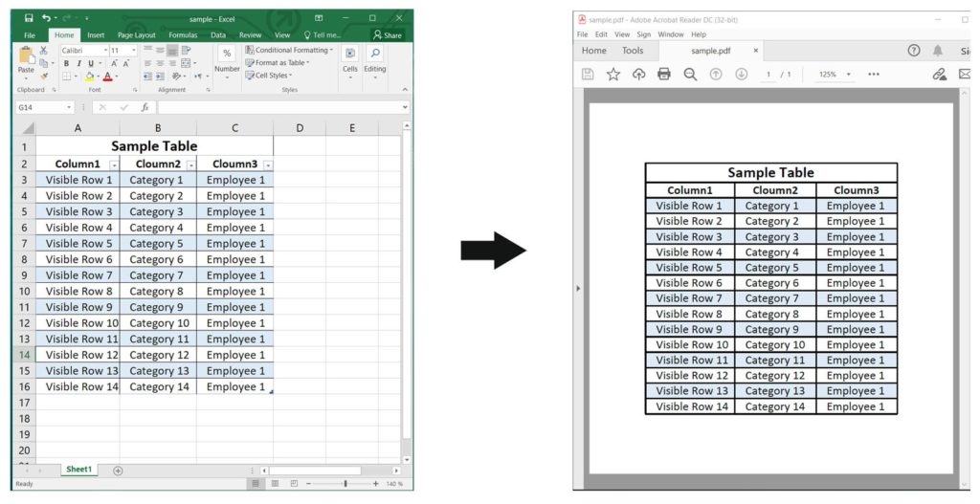
Task: Click the Name Box showing G14
Action: pos(40,107)
